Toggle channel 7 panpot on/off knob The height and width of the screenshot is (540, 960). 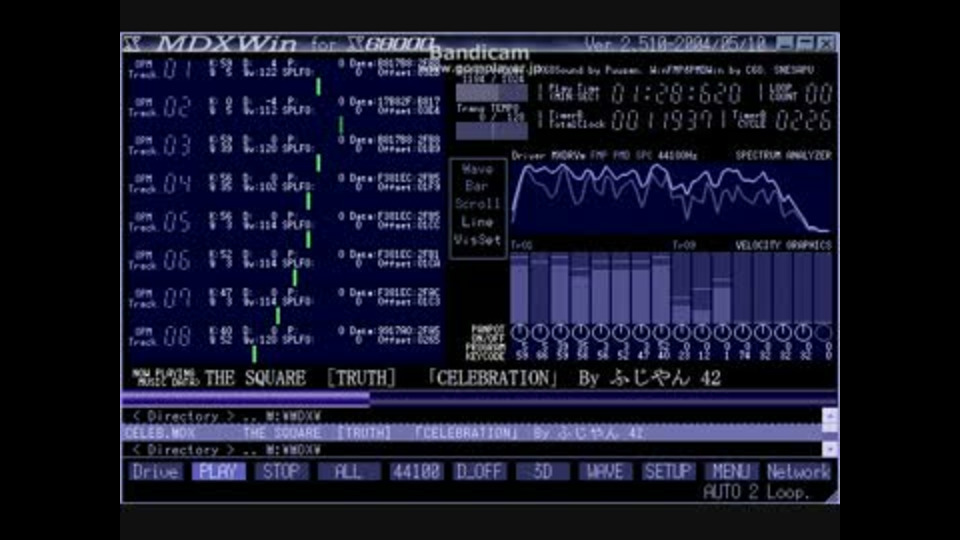coord(642,332)
